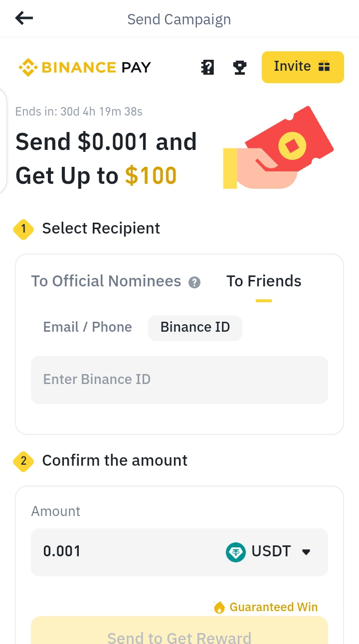The image size is (359, 644).
Task: Open the trophy leaderboard icon
Action: (240, 67)
